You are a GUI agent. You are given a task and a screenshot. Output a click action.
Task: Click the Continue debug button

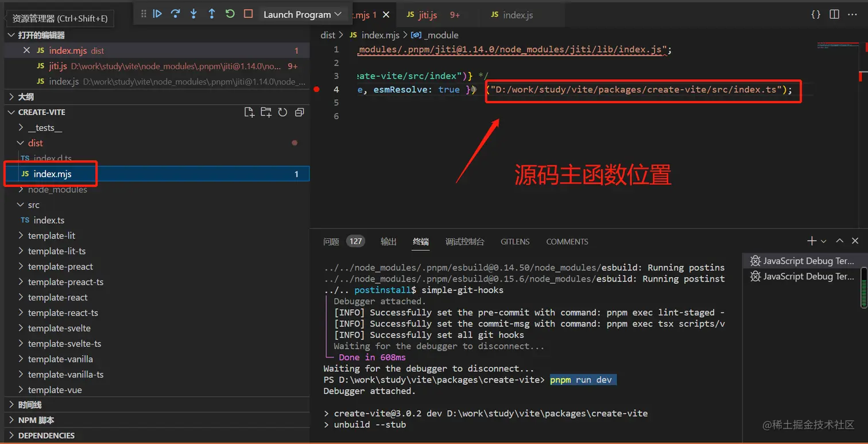(x=157, y=14)
